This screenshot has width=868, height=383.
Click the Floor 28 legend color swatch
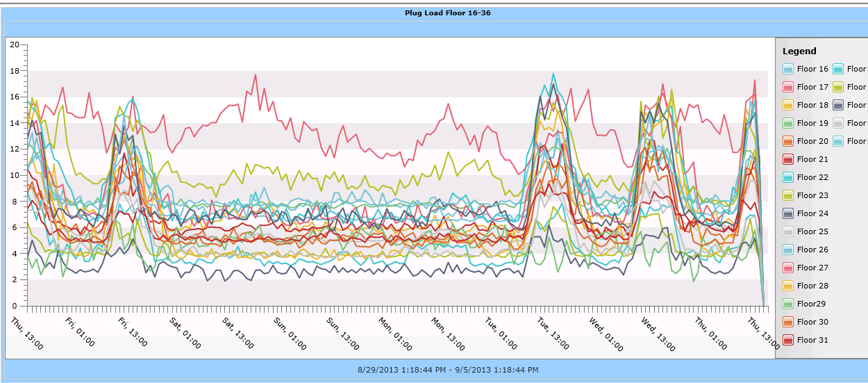pyautogui.click(x=788, y=286)
